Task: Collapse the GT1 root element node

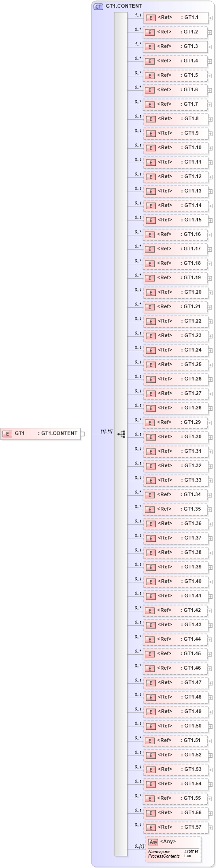Action: pos(82,434)
